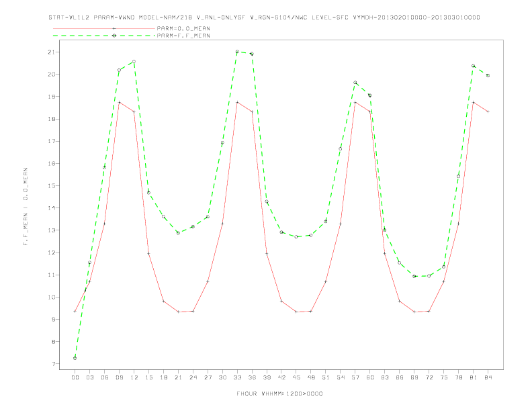Click x-axis forecast hour label 30
Image resolution: width=532 pixels, height=411 pixels.
(222, 377)
